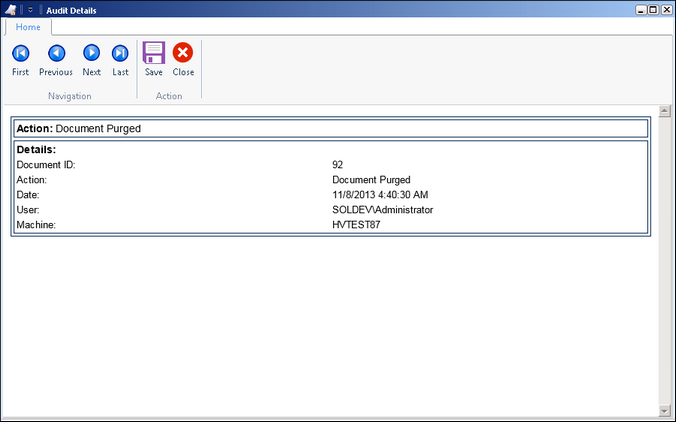Screen dimensions: 676x422
Task: Advance to the Next audit record
Action: pos(91,58)
